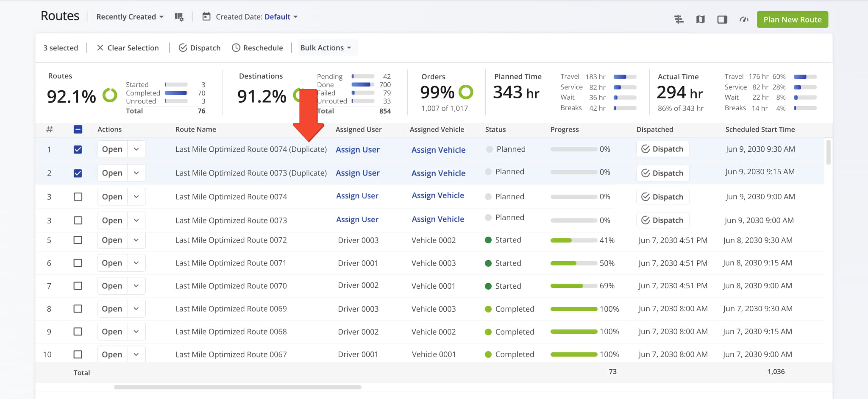Expand the Recently Created filter dropdown
The image size is (868, 399).
click(130, 17)
